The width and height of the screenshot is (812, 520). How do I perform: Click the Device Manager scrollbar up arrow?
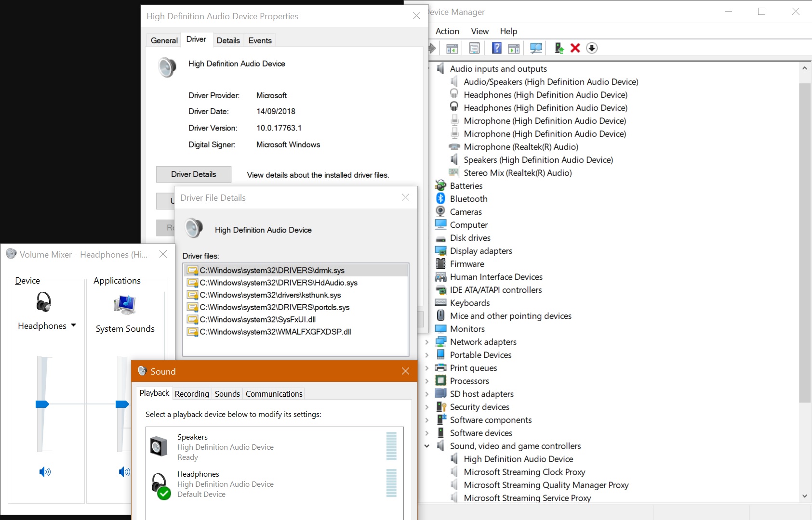tap(804, 68)
